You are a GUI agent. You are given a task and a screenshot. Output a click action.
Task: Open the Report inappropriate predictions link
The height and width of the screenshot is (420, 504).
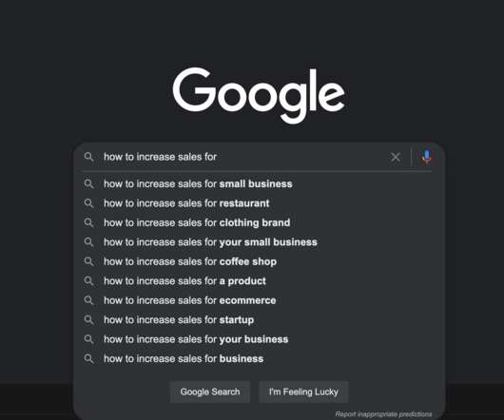click(383, 414)
